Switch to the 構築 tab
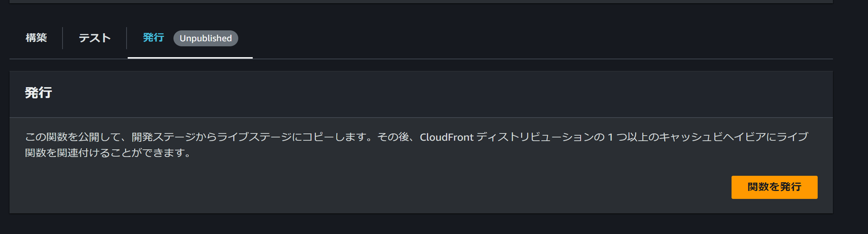 (36, 38)
